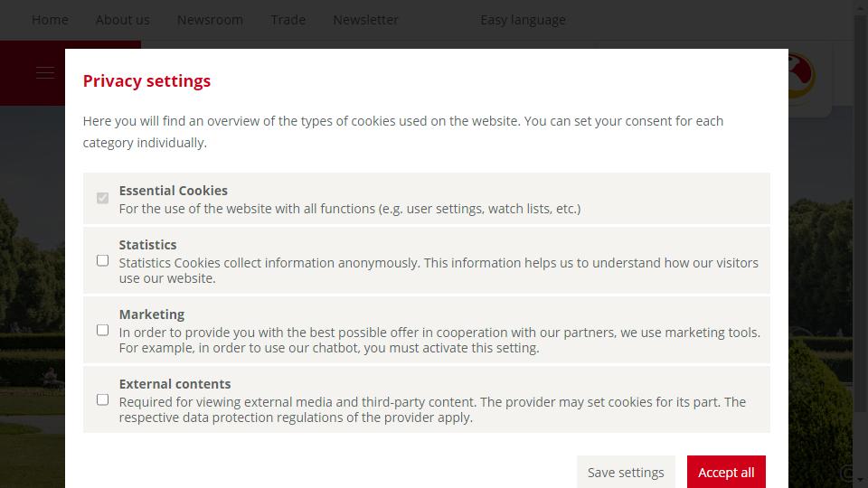Check the External contents checkbox
The height and width of the screenshot is (488, 868).
102,400
